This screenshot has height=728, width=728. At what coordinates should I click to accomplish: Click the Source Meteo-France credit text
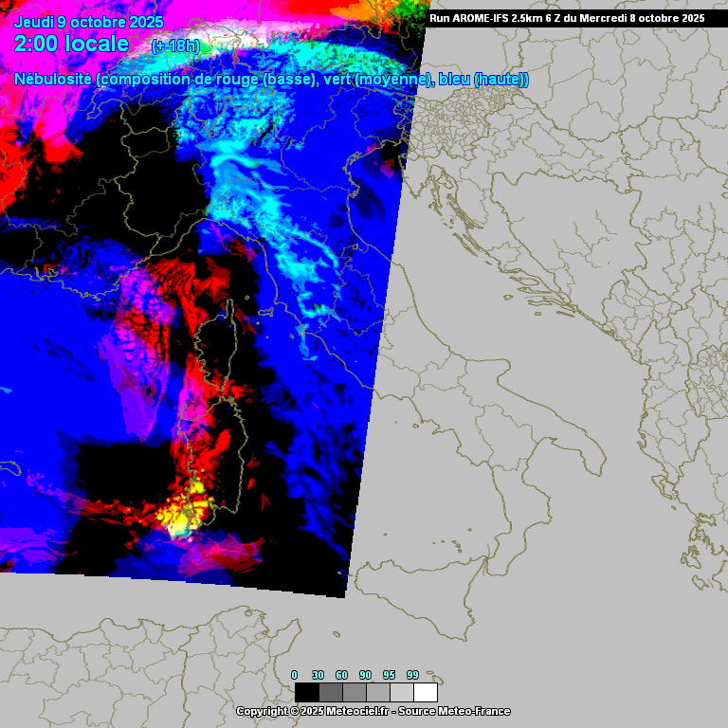(453, 711)
